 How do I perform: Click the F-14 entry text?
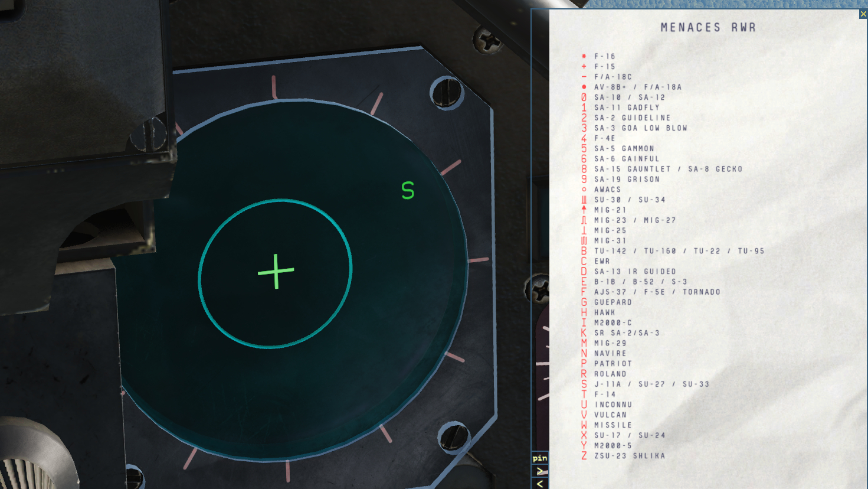point(605,394)
